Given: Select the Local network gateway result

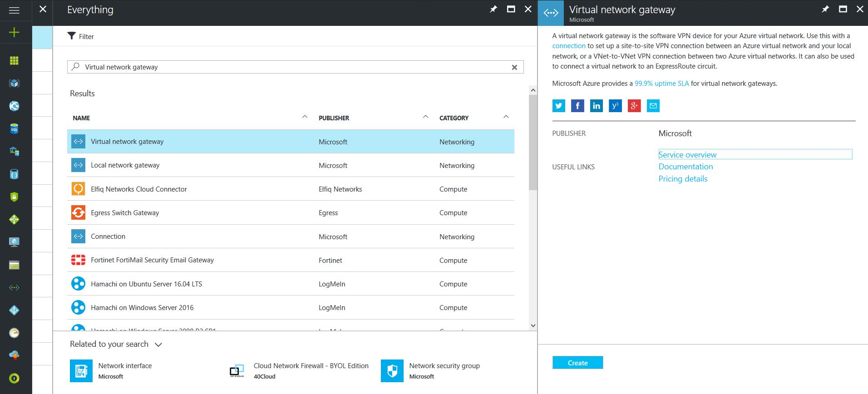Looking at the screenshot, I should point(125,165).
